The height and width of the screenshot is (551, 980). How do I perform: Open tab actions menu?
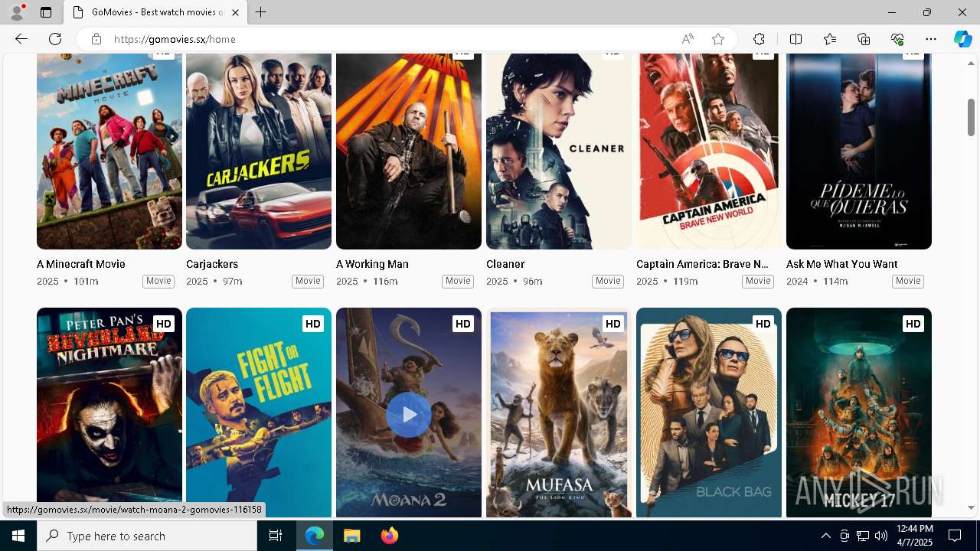click(46, 12)
